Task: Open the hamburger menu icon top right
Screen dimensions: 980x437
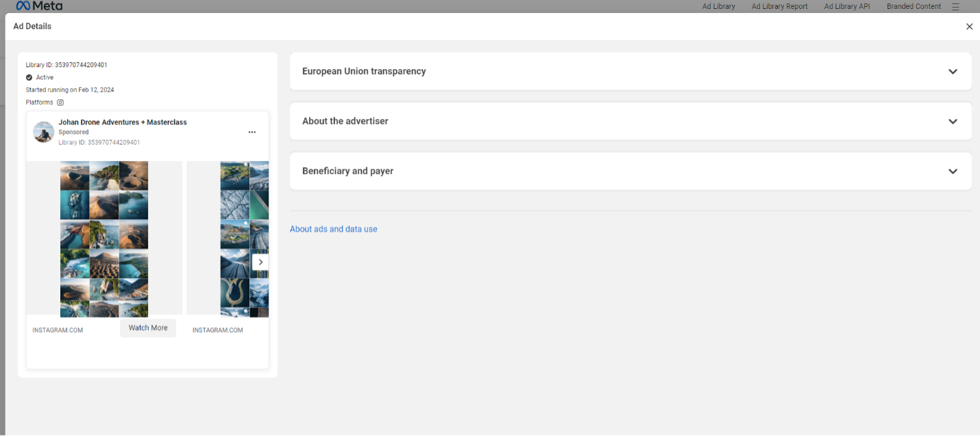Action: (956, 6)
